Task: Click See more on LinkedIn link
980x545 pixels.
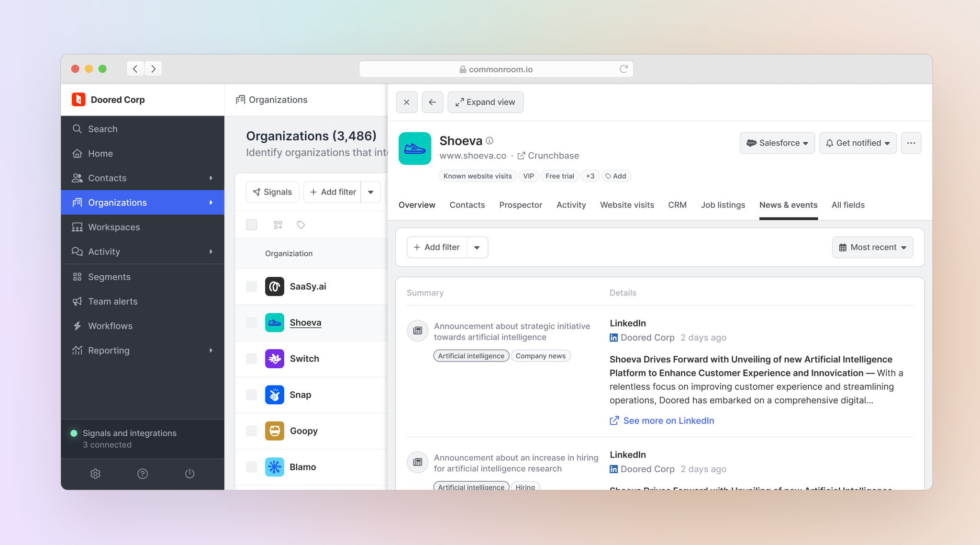Action: pyautogui.click(x=668, y=420)
